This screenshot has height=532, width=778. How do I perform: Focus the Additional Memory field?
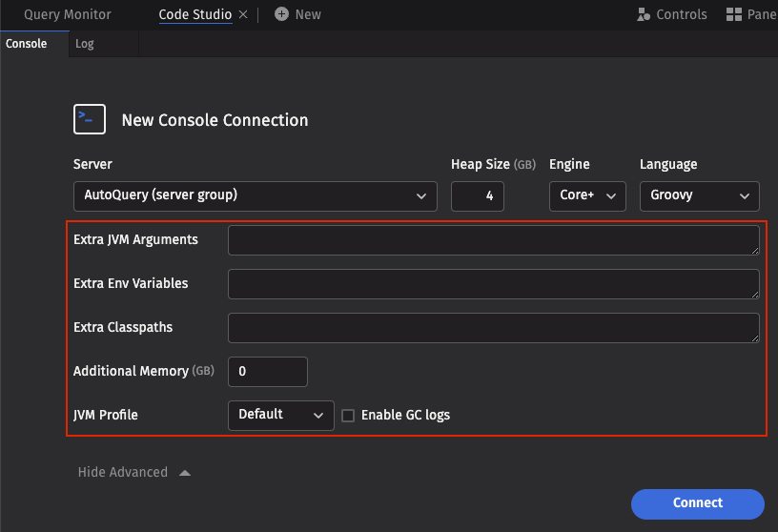coord(267,372)
